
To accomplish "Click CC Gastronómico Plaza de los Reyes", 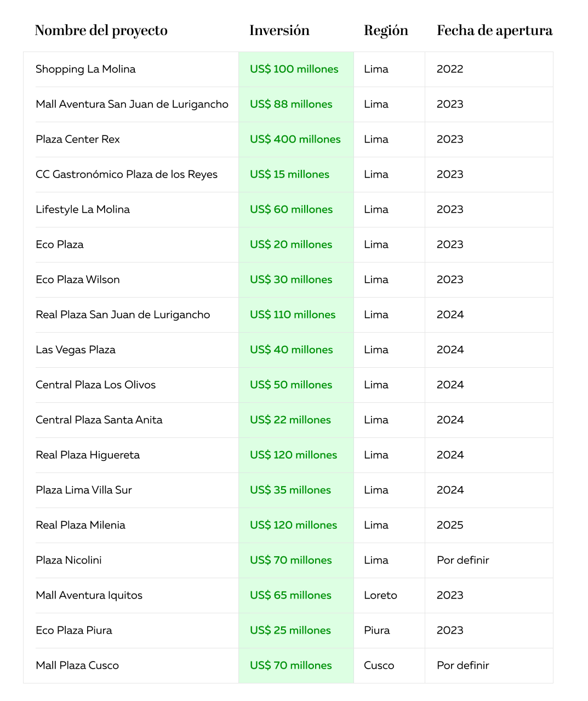I will coord(126,174).
